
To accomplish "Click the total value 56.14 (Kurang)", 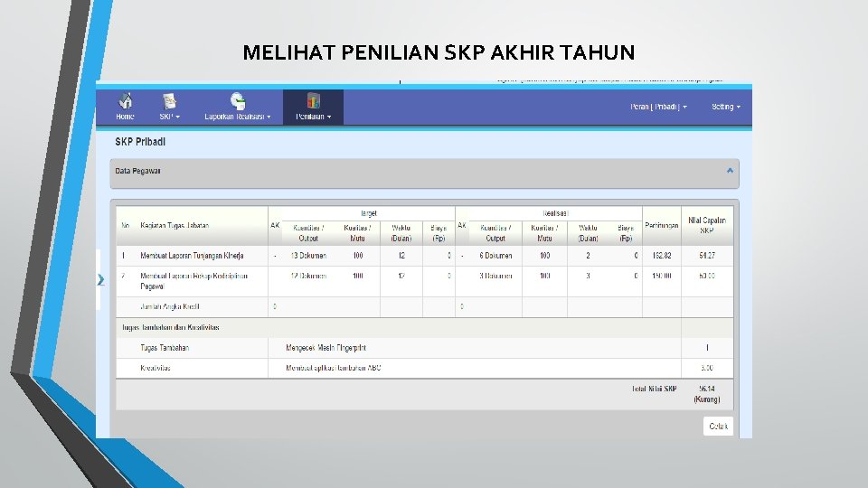I will [707, 394].
